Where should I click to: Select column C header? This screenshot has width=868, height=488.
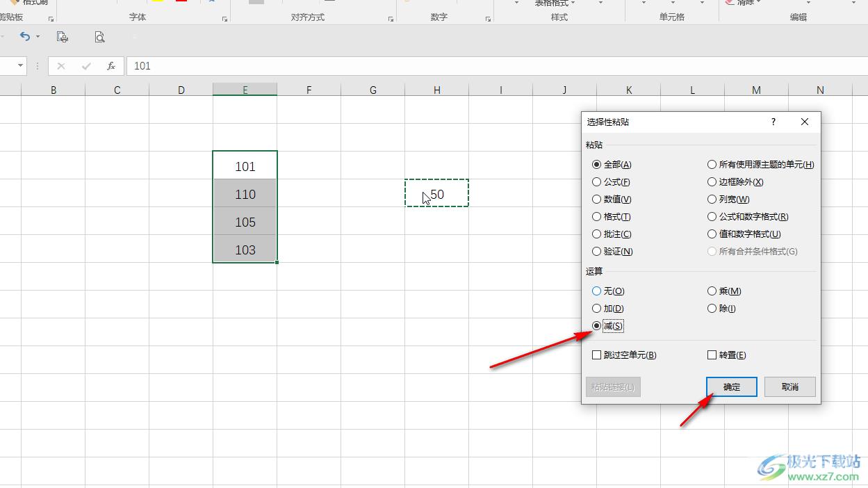coord(117,90)
